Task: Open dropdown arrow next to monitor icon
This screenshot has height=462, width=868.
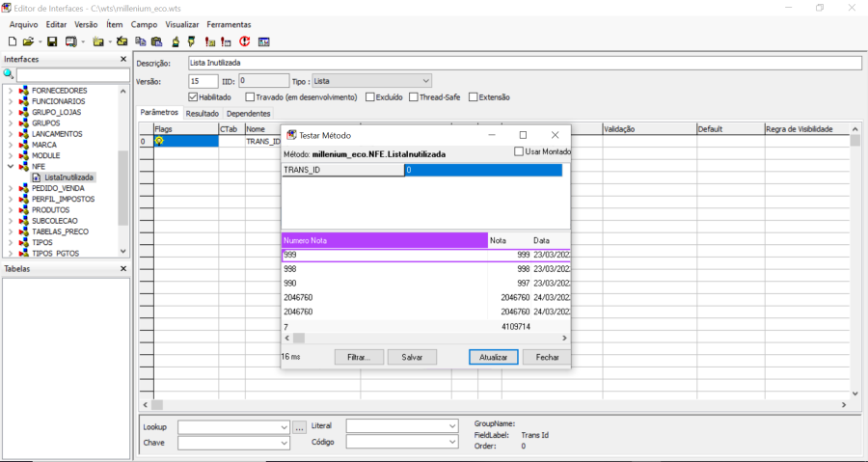Action: [x=83, y=42]
